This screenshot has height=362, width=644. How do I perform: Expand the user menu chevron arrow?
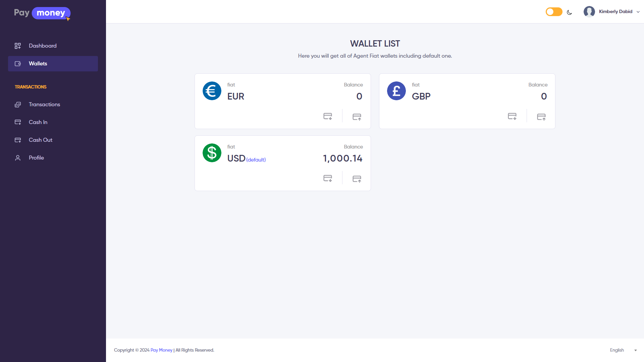coord(638,12)
